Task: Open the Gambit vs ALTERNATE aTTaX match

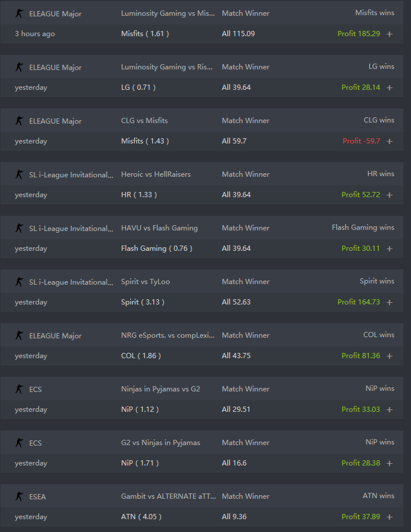Action: pyautogui.click(x=169, y=496)
